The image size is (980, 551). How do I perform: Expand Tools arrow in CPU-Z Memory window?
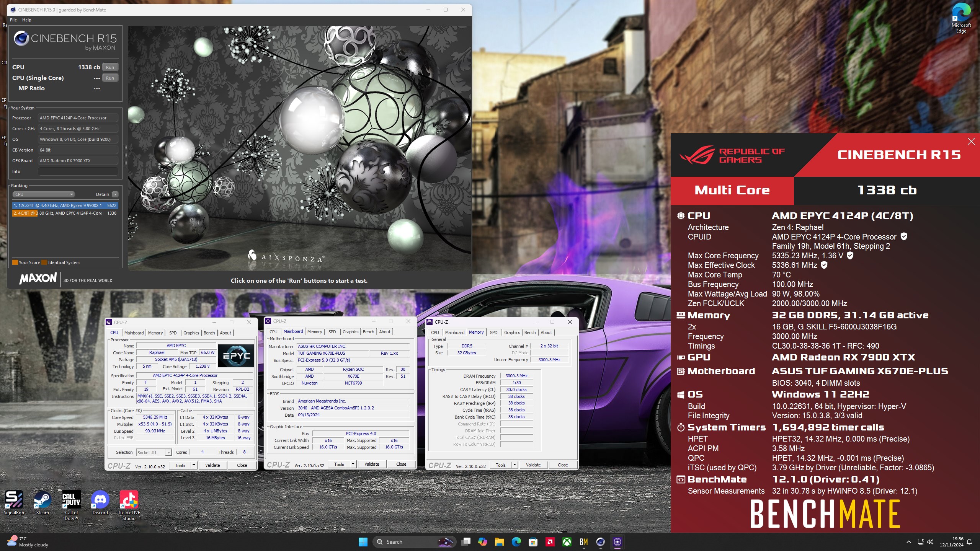coord(514,465)
